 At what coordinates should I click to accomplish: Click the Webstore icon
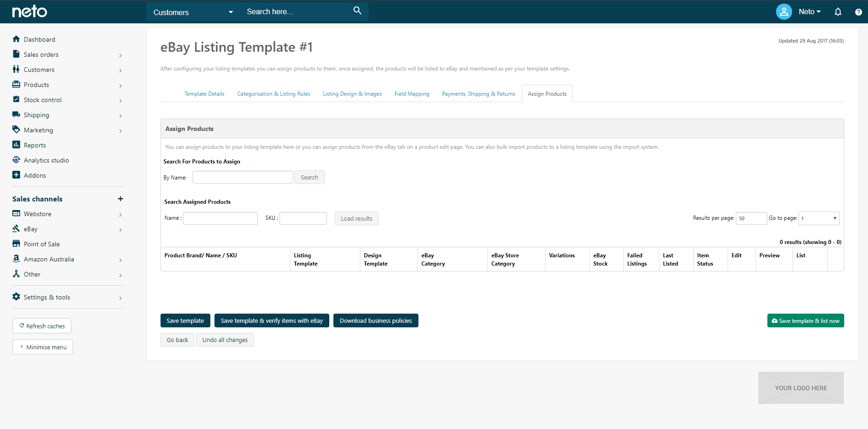16,213
